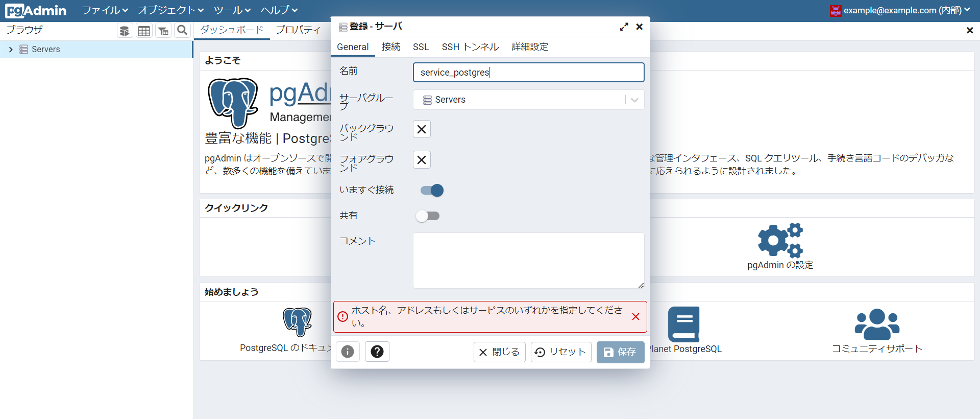Open the server group Servers dropdown

tap(528, 100)
